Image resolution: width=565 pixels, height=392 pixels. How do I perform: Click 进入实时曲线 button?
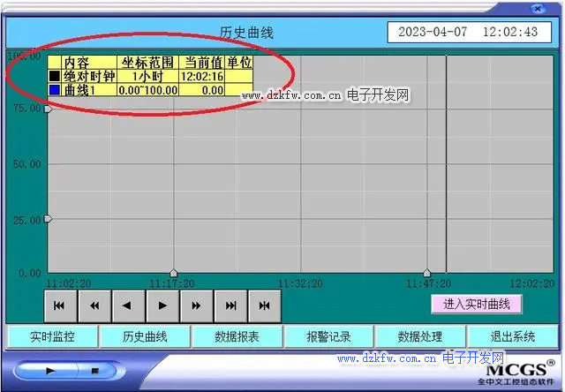tap(477, 304)
